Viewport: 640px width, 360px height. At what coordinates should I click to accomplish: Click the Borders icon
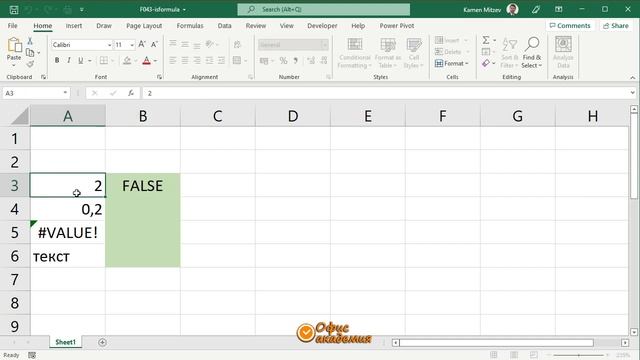click(104, 60)
